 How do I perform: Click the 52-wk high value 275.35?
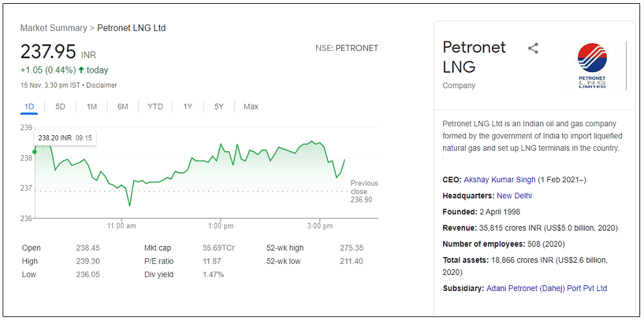click(352, 248)
